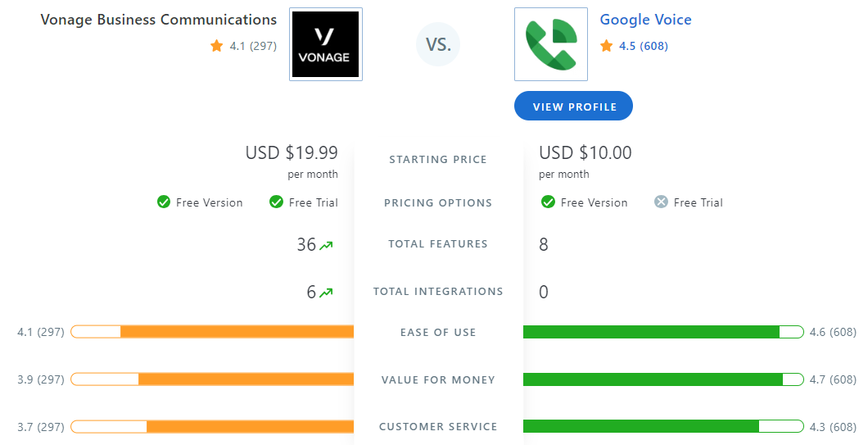Click the Vonage logo thumbnail
This screenshot has height=445, width=868.
coord(326,45)
